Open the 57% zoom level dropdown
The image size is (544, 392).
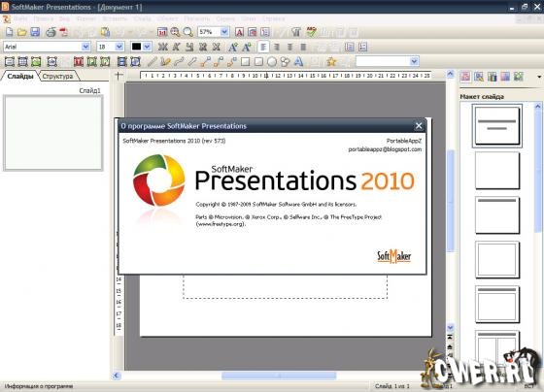click(224, 32)
